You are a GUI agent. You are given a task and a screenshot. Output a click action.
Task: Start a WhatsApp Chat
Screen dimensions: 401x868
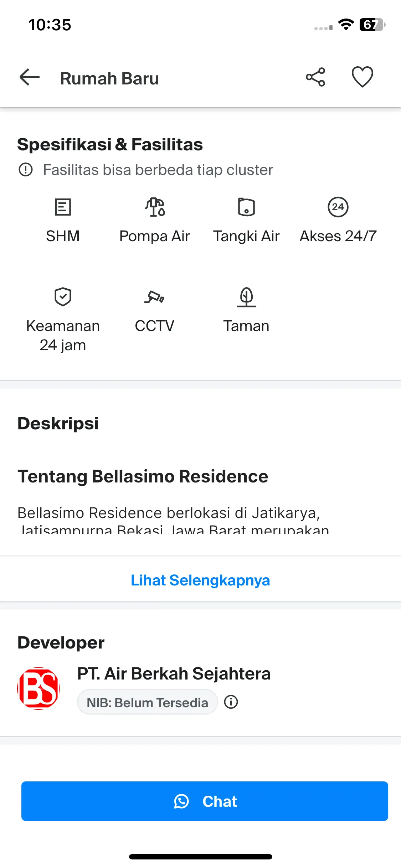[x=205, y=801]
